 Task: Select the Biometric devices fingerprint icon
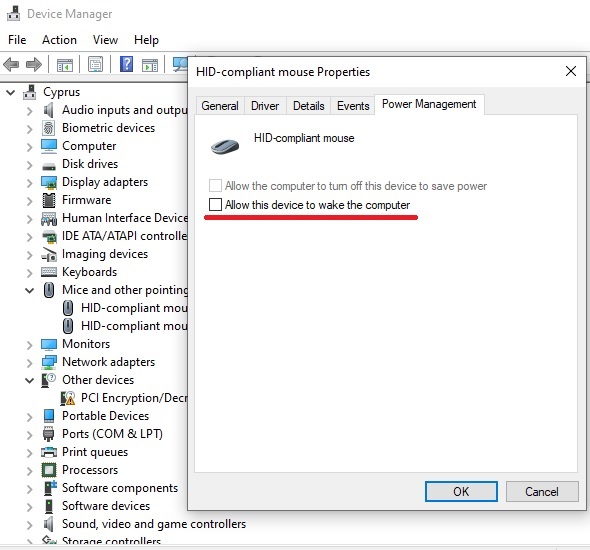click(x=49, y=128)
